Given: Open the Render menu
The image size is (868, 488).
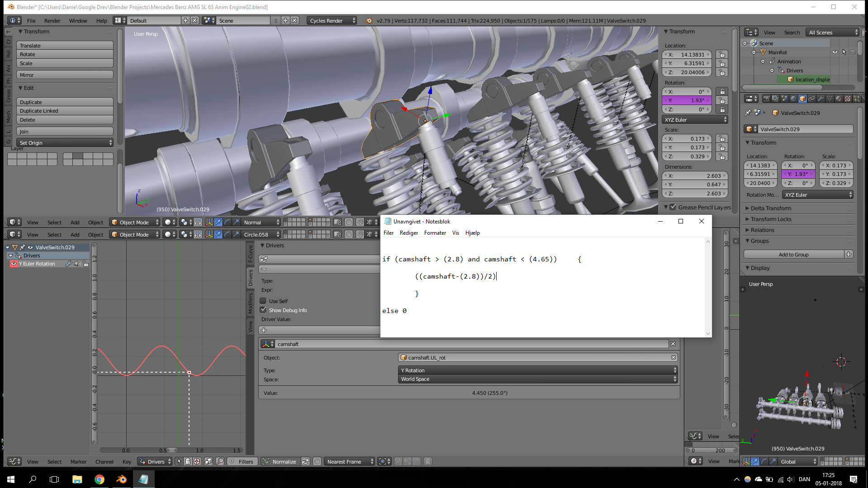Looking at the screenshot, I should tap(52, 20).
